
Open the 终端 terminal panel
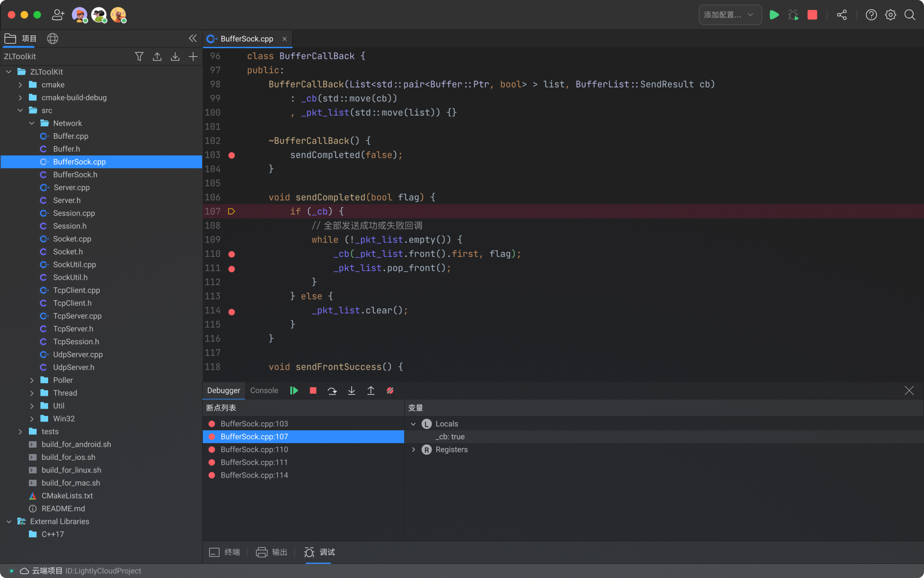coord(225,552)
